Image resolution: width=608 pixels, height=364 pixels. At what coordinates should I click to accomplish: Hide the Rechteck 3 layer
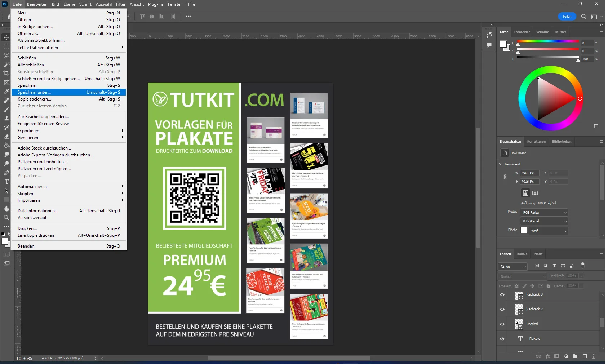[x=502, y=295]
